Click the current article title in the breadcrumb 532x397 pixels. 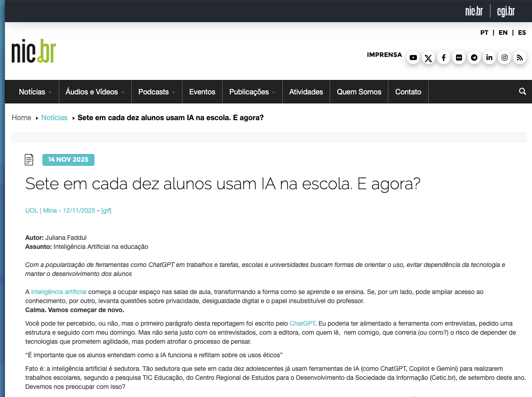(x=170, y=118)
